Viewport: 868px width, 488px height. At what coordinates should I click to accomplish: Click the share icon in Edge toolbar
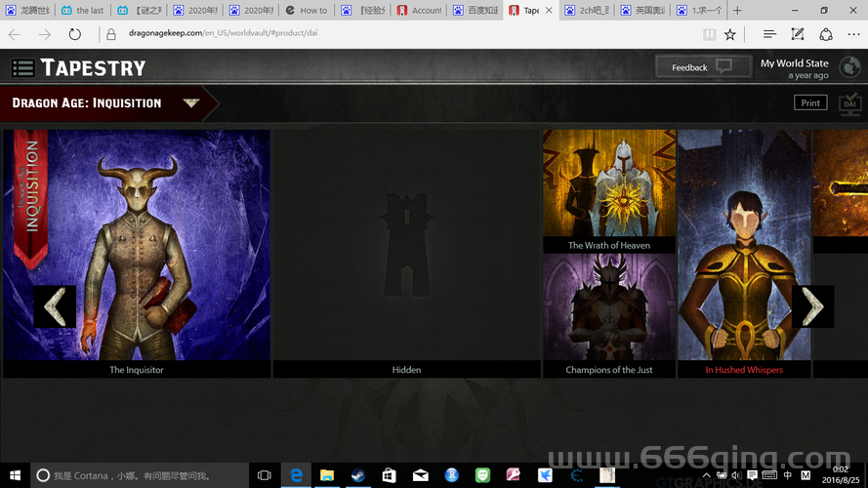coord(825,34)
